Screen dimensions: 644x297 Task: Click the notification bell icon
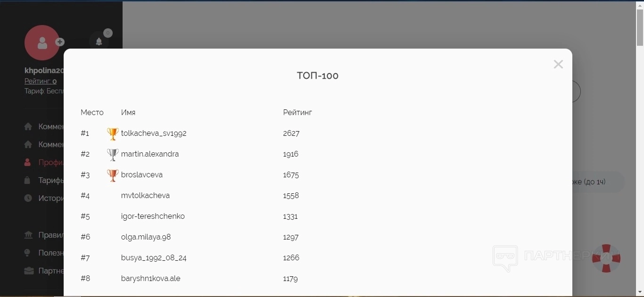pos(99,41)
